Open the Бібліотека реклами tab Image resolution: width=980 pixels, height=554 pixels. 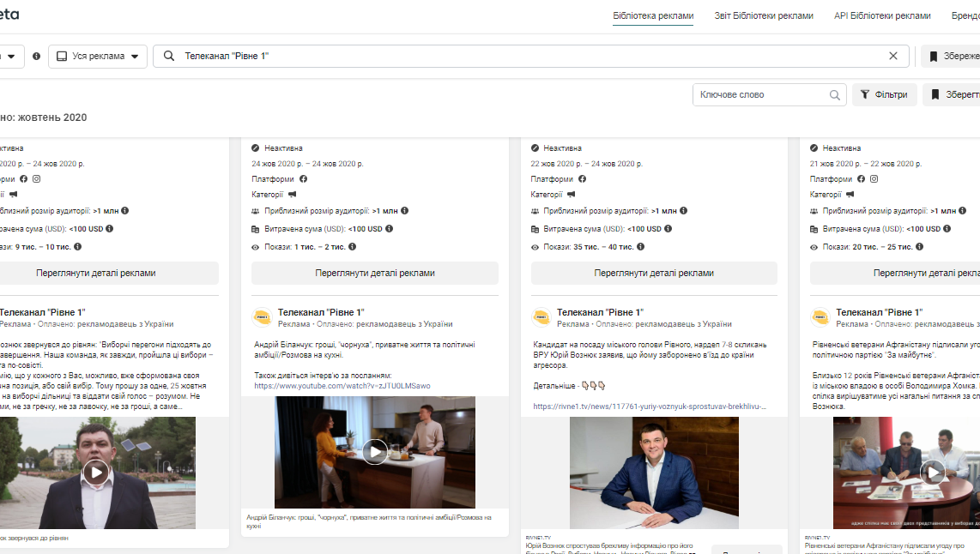point(653,15)
